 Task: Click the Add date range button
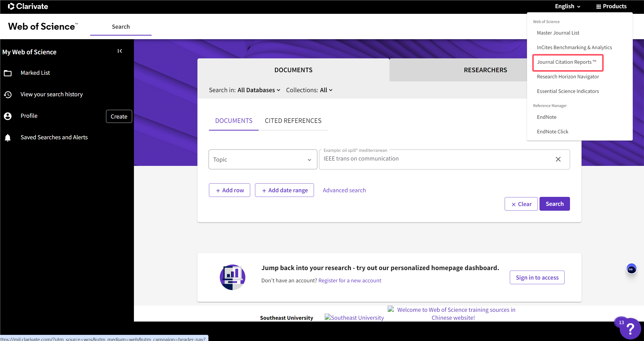point(284,190)
